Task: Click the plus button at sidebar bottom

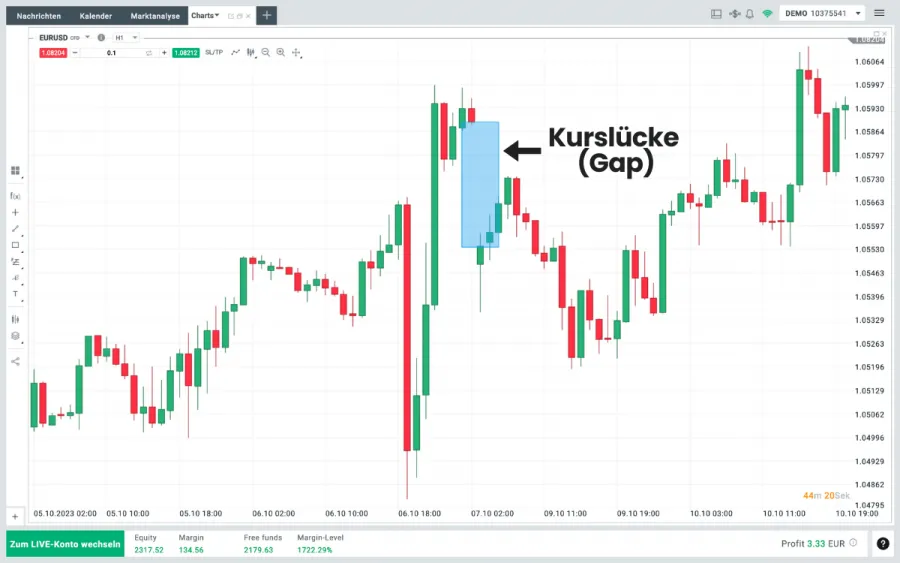Action: 15,517
